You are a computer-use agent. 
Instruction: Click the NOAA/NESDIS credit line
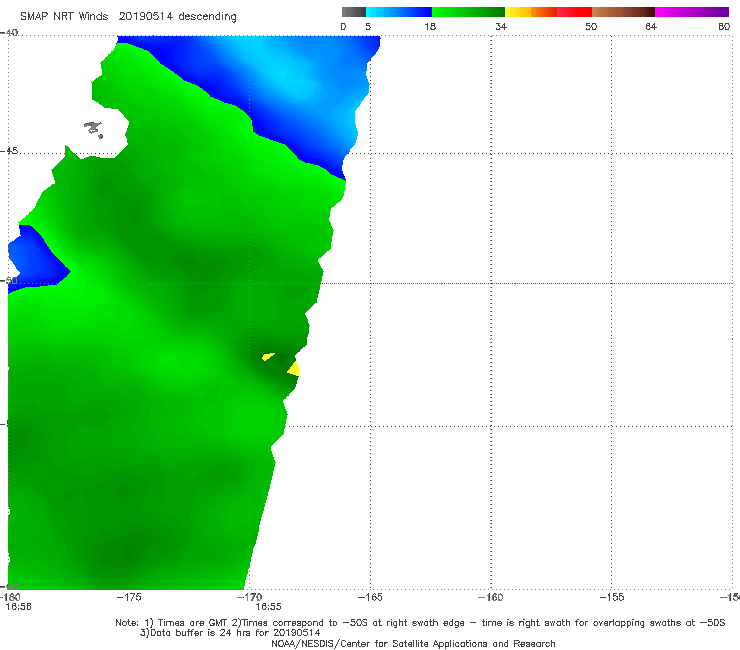(x=413, y=644)
